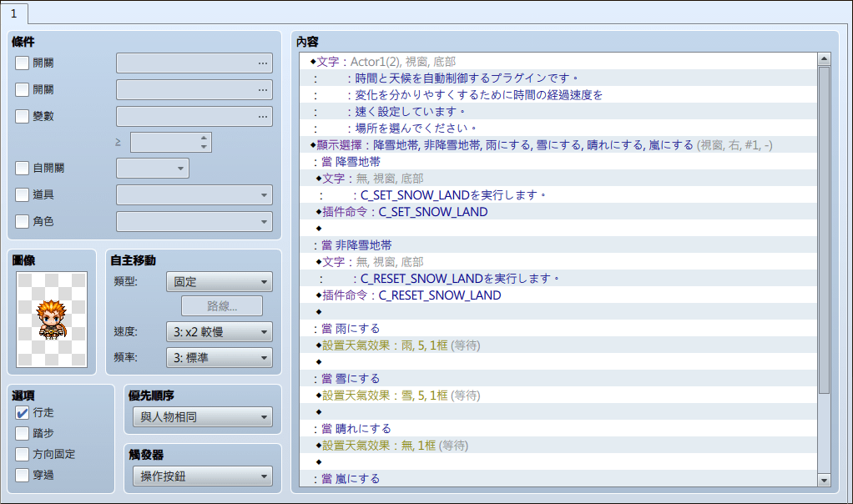This screenshot has height=504, width=853.
Task: Select the 変化を分かりやすくする text line
Action: point(558,95)
